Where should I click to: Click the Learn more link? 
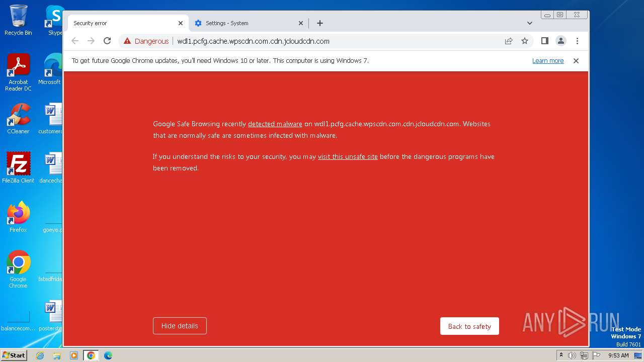[548, 61]
